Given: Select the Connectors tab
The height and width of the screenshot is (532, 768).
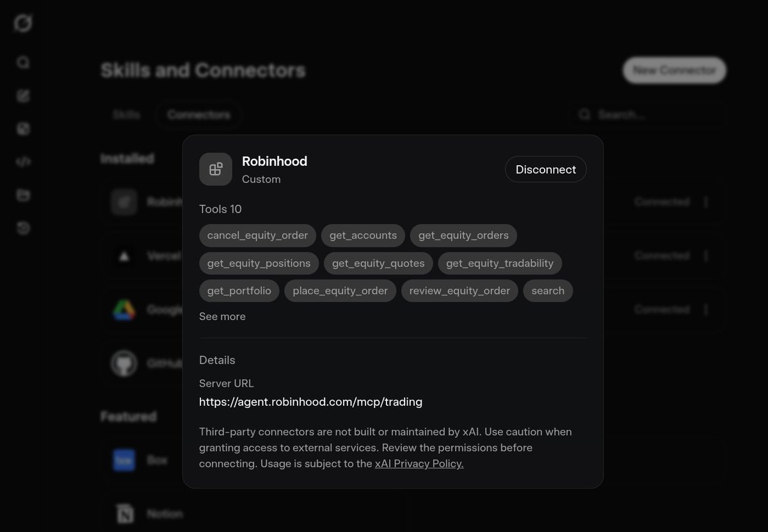Looking at the screenshot, I should [198, 115].
